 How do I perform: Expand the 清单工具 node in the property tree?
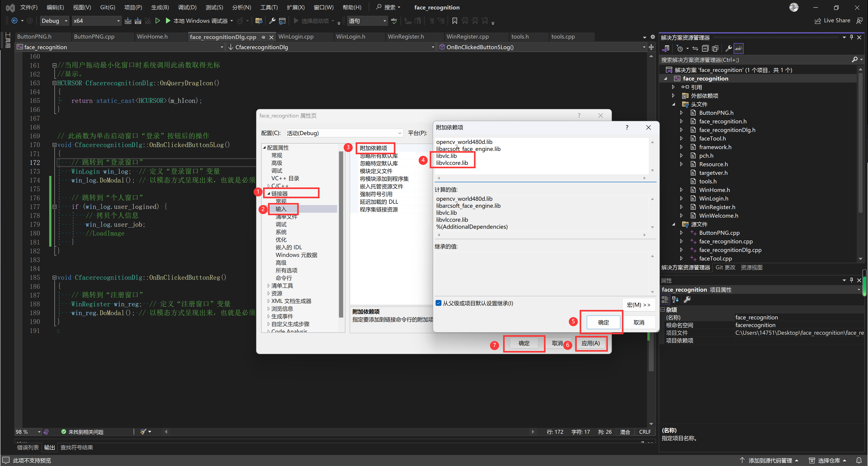(268, 286)
